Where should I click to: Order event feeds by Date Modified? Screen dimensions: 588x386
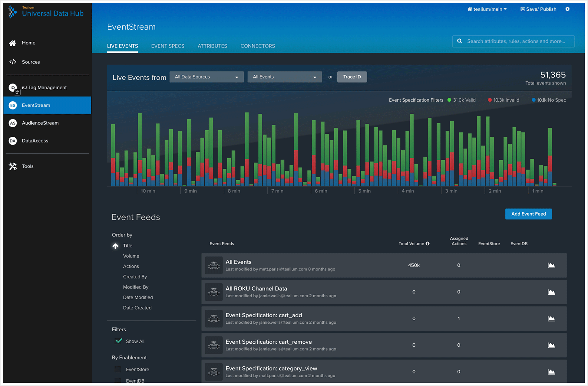138,297
